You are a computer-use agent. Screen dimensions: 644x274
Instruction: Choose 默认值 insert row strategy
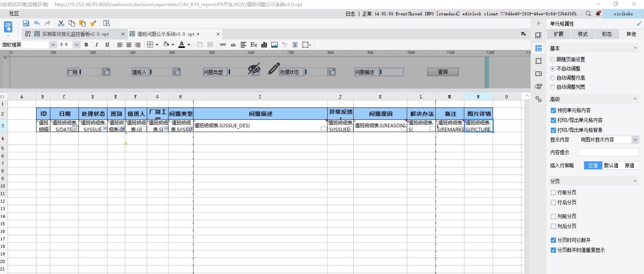tap(611, 166)
